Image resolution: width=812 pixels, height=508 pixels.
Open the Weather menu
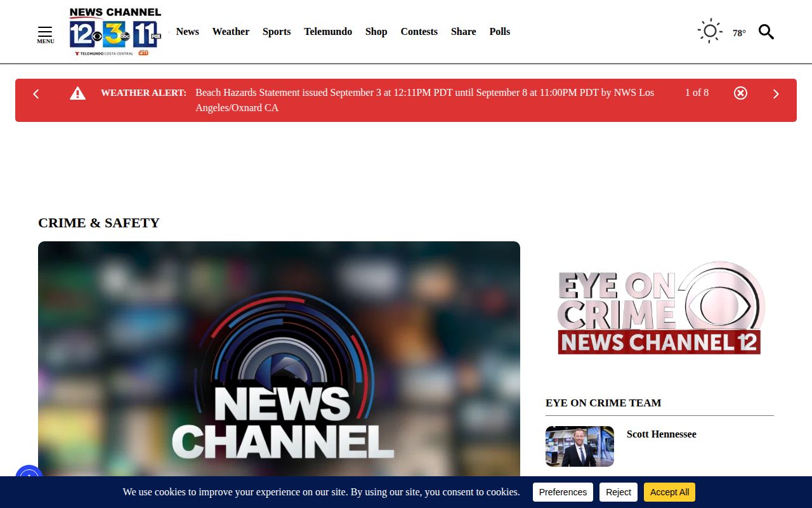tap(231, 32)
